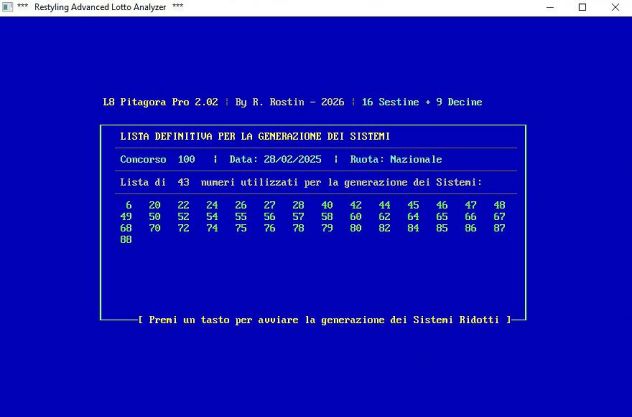This screenshot has height=417, width=632.
Task: Click number 44 in the list
Action: (x=385, y=205)
